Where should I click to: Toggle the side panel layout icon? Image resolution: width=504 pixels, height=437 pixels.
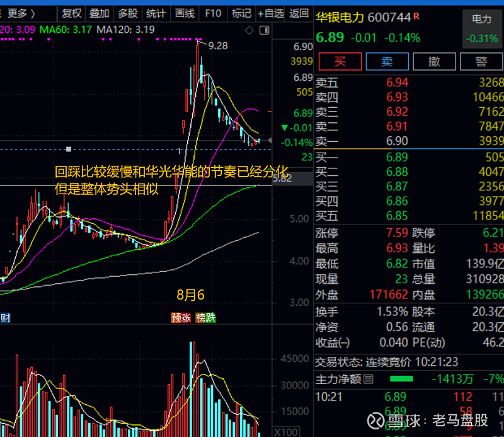(264, 30)
